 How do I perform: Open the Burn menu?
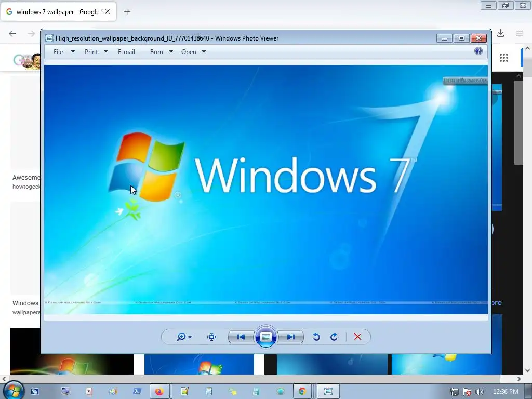click(156, 52)
